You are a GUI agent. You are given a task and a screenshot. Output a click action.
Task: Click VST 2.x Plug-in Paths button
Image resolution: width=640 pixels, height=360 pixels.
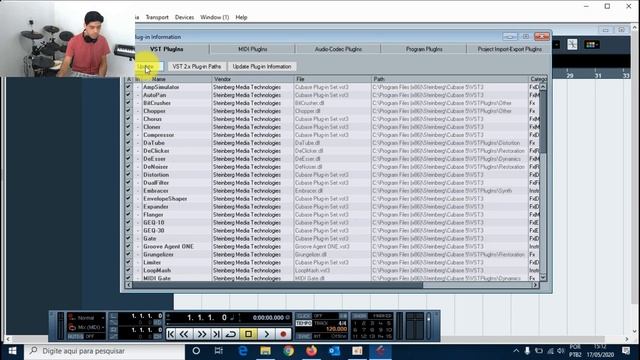coord(197,66)
